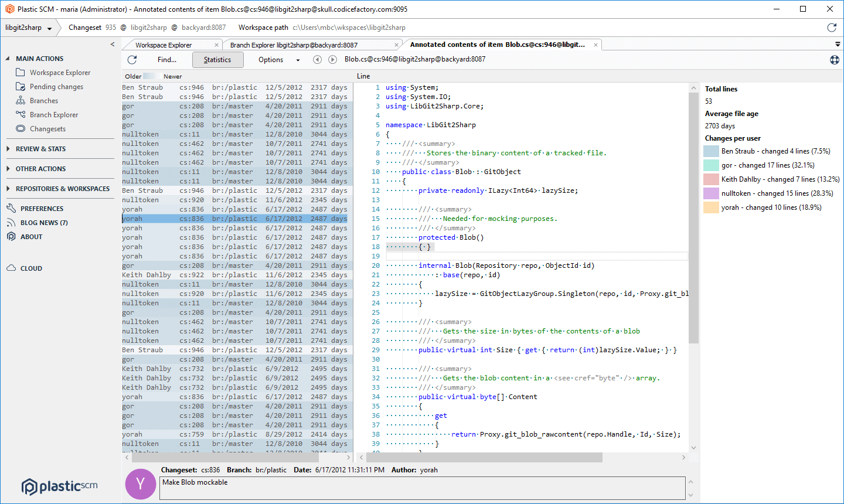The width and height of the screenshot is (844, 504).
Task: Open the tab list dropdown arrow
Action: [838, 45]
